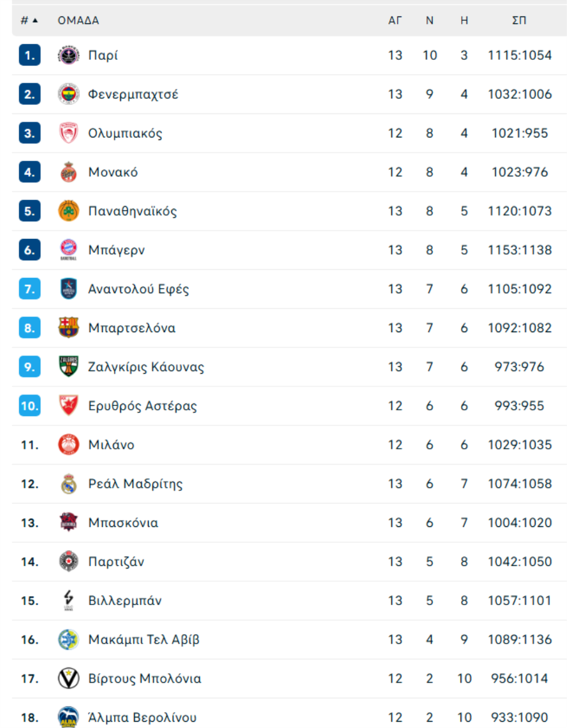The image size is (567, 728).
Task: Open the Αναντολού Εφές team page
Action: coord(139,289)
